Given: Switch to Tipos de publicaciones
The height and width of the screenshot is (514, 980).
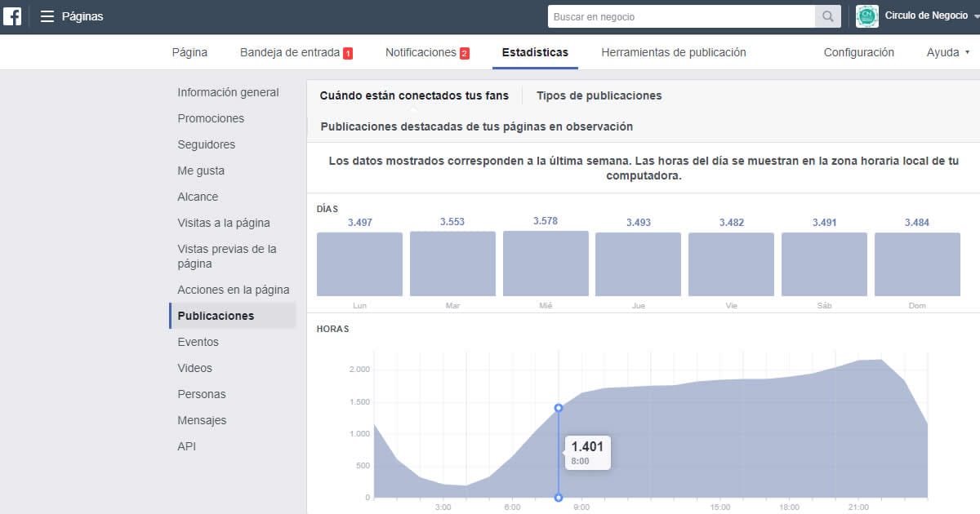Looking at the screenshot, I should 599,95.
